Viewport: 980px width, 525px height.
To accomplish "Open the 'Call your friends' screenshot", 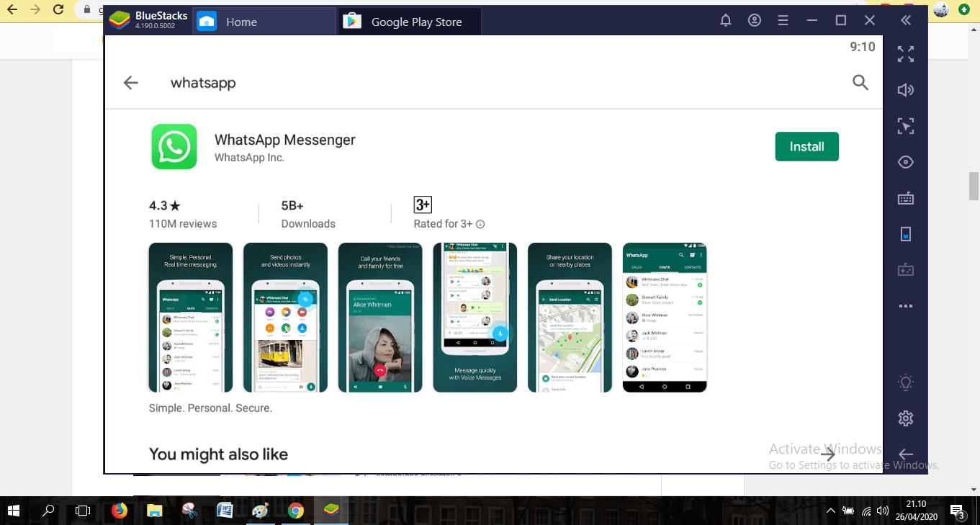I will point(380,318).
